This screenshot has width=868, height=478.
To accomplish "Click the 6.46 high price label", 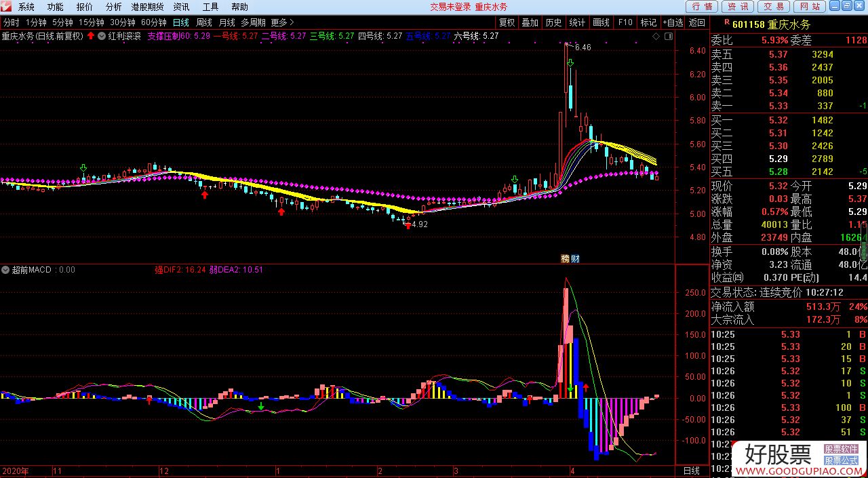I will [583, 47].
